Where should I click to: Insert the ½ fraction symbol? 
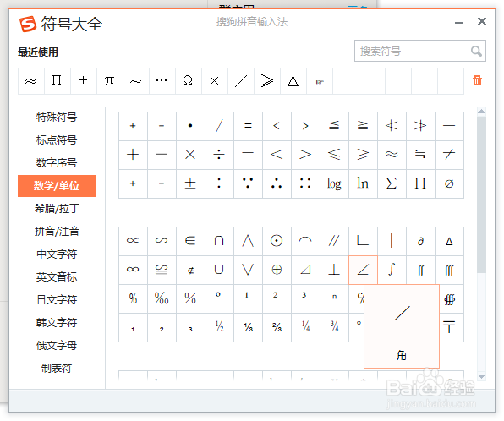(x=219, y=327)
